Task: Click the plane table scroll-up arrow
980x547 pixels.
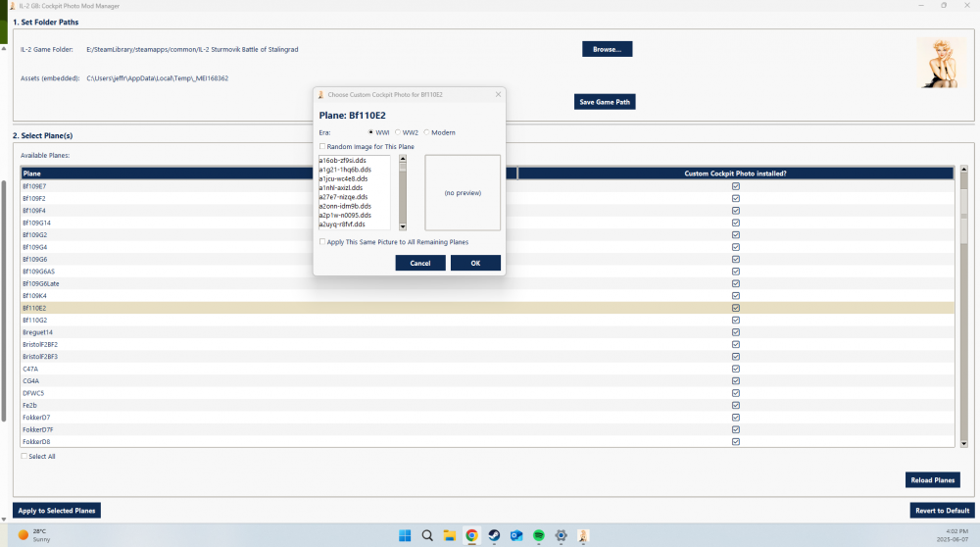Action: (963, 170)
